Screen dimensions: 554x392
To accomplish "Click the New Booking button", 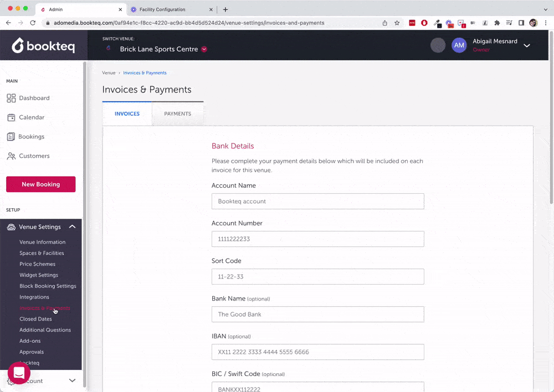I will (40, 184).
